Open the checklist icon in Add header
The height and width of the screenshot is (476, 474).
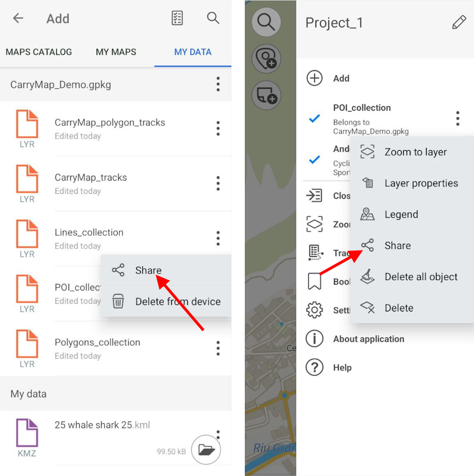tap(177, 18)
